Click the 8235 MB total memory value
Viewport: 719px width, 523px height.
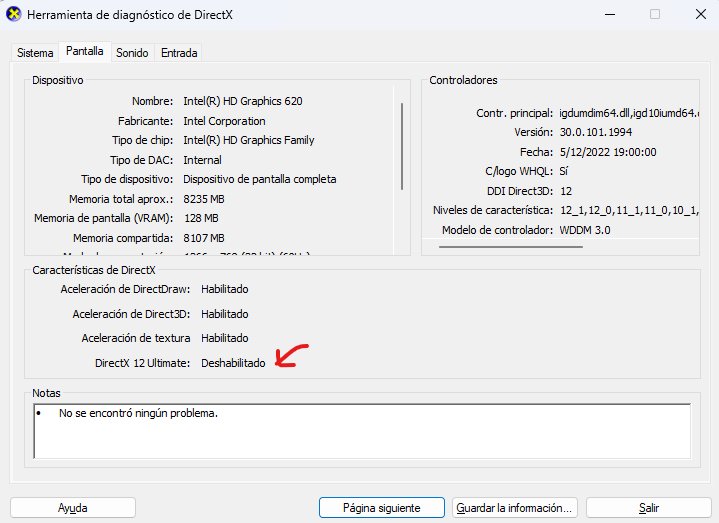(204, 199)
